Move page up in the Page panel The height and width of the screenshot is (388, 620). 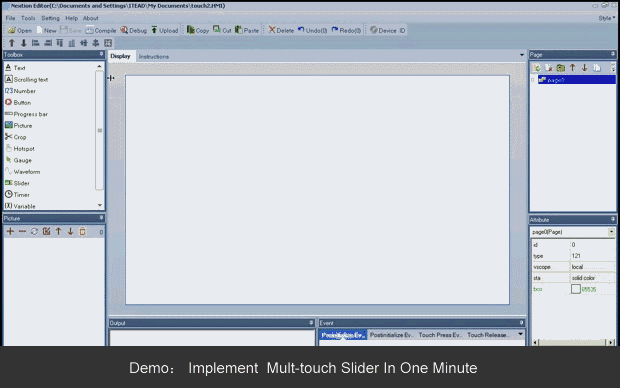click(x=573, y=68)
